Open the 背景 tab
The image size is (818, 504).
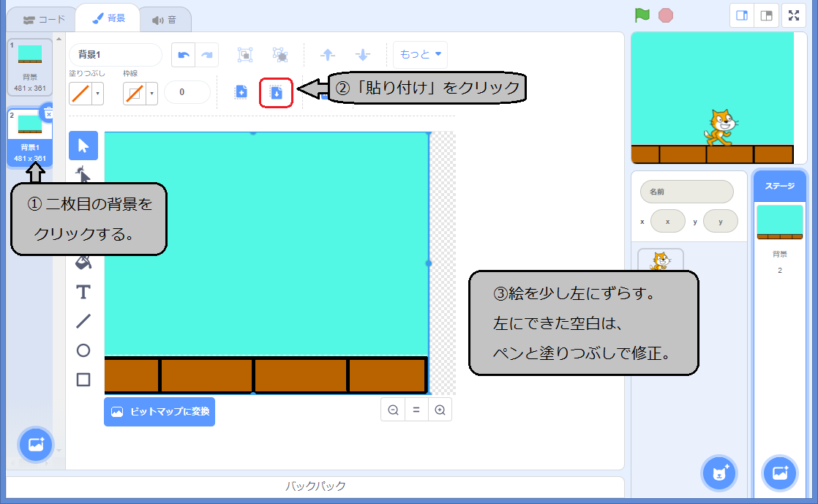pyautogui.click(x=108, y=18)
